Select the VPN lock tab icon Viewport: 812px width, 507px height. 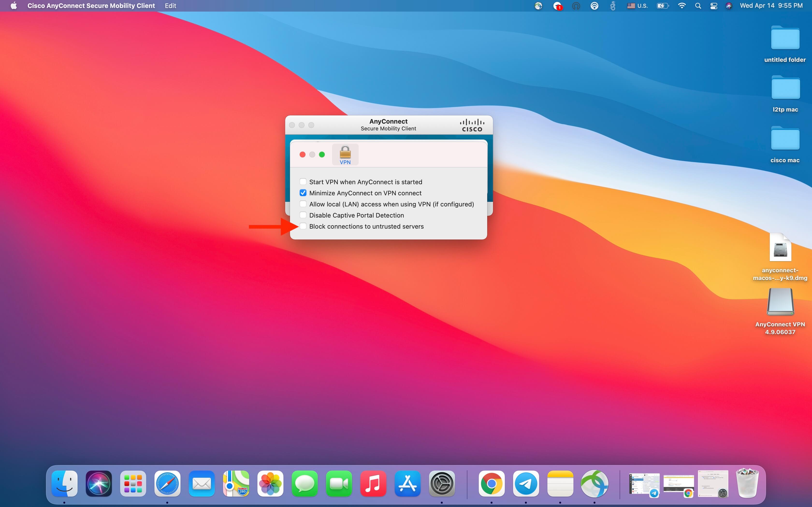[x=345, y=154]
